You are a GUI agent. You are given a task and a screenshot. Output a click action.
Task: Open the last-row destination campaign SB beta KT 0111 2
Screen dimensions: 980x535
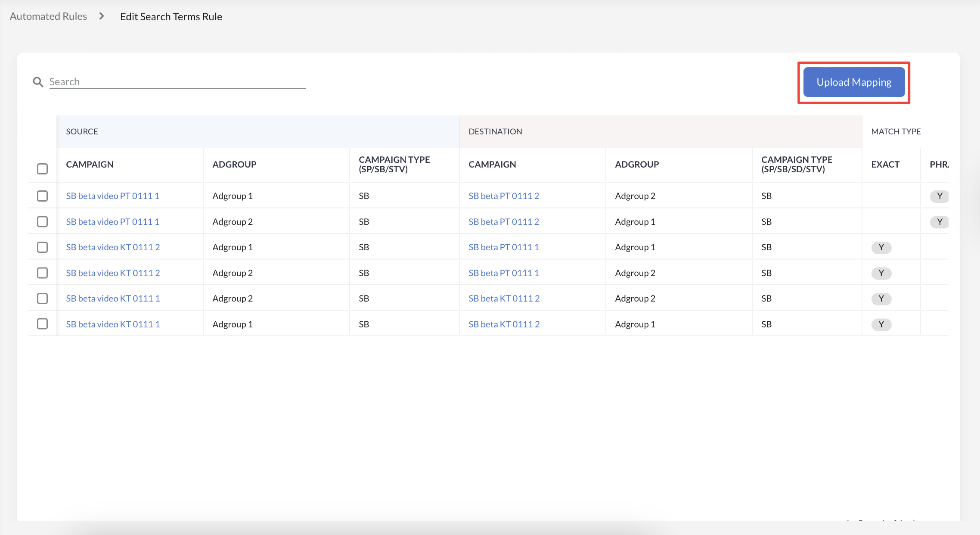[x=504, y=324]
